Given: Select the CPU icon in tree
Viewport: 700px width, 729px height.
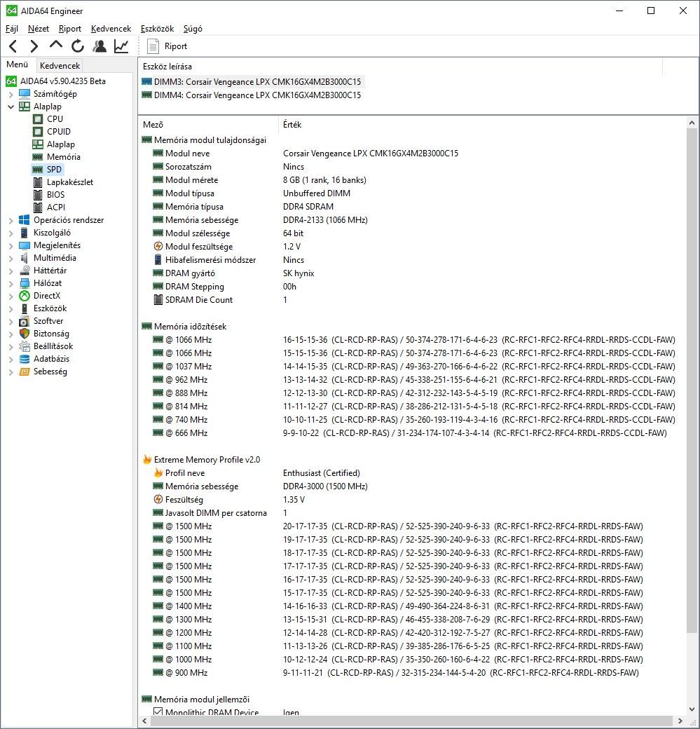Looking at the screenshot, I should pyautogui.click(x=38, y=119).
